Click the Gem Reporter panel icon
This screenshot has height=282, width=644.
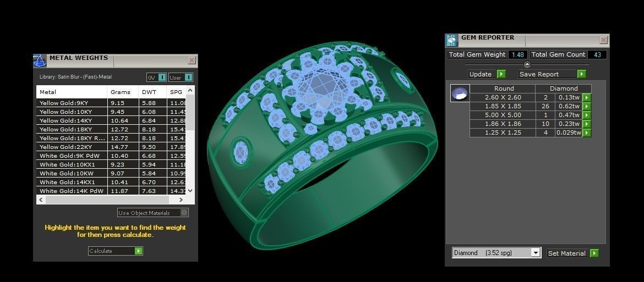point(451,40)
